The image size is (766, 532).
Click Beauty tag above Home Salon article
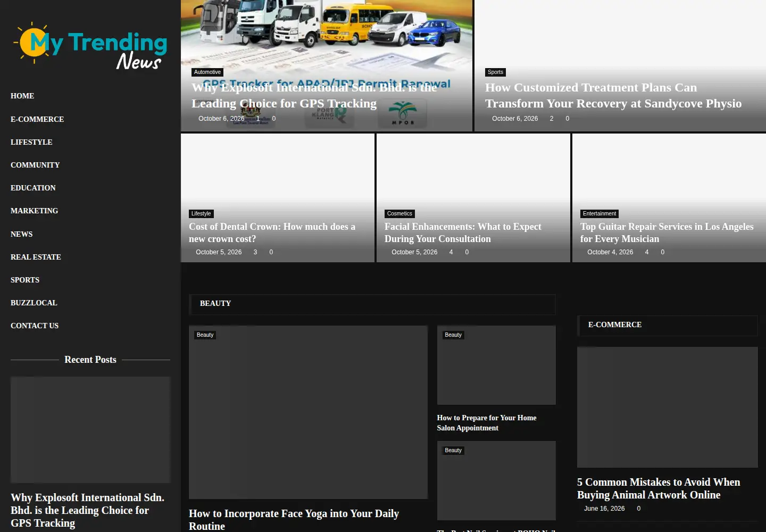(453, 335)
